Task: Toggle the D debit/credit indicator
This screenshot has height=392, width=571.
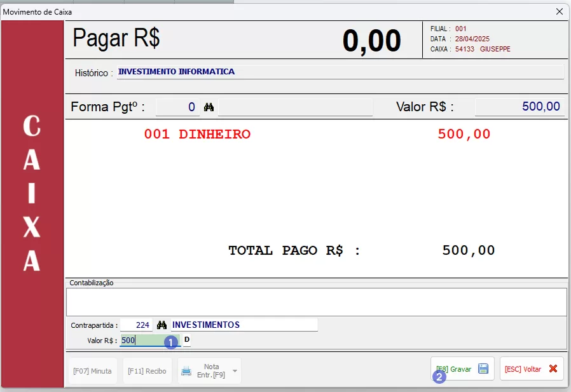Action: point(187,341)
